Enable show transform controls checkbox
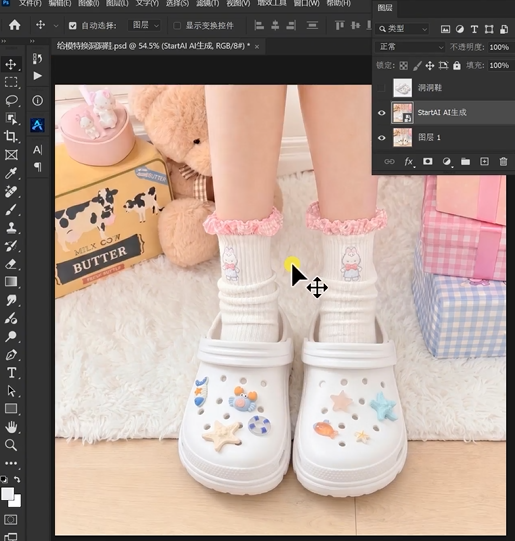The image size is (515, 541). point(177,26)
